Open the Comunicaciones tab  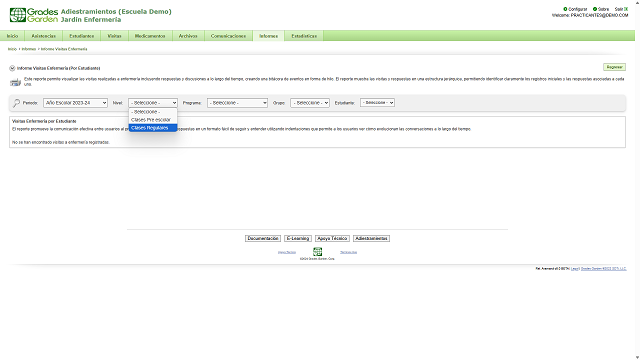(x=228, y=36)
